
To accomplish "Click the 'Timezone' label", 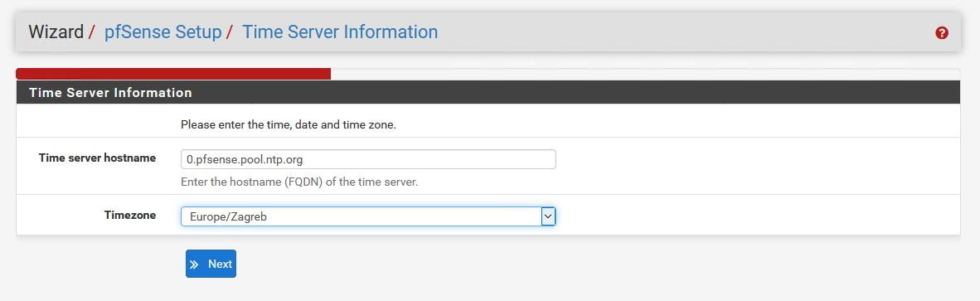I will click(130, 216).
